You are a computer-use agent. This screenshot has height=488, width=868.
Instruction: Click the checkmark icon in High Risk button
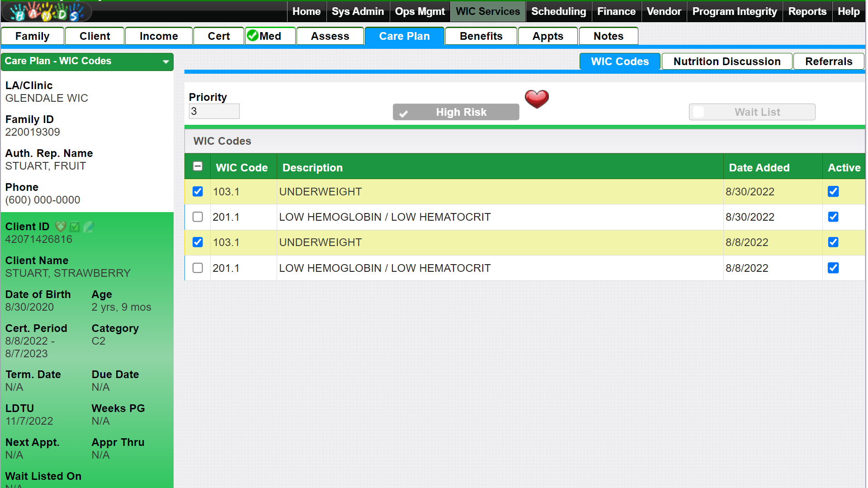404,113
